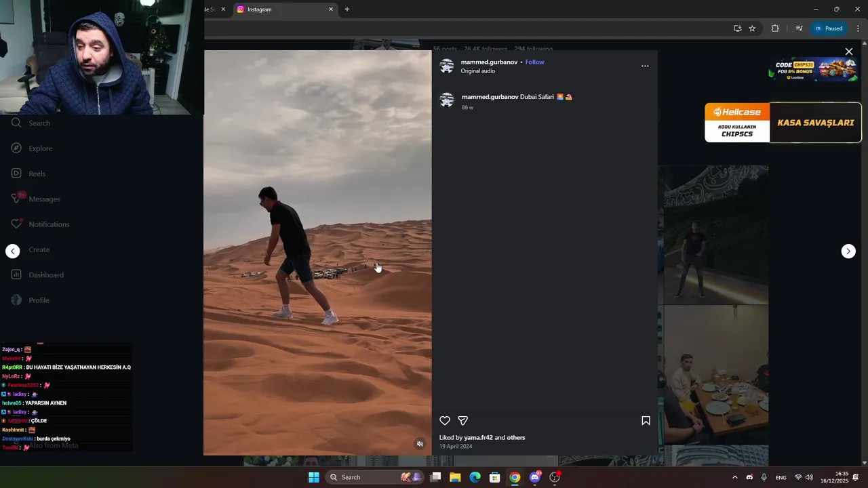The height and width of the screenshot is (488, 868).
Task: Click the caption username mammed.gurbanov
Action: [x=490, y=97]
